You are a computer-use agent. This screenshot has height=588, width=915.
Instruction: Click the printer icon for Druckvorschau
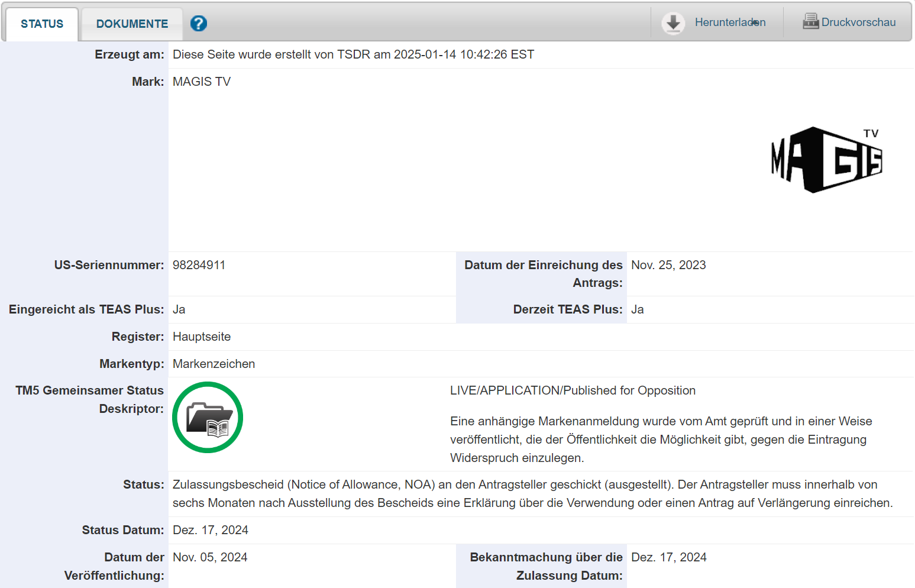click(810, 21)
